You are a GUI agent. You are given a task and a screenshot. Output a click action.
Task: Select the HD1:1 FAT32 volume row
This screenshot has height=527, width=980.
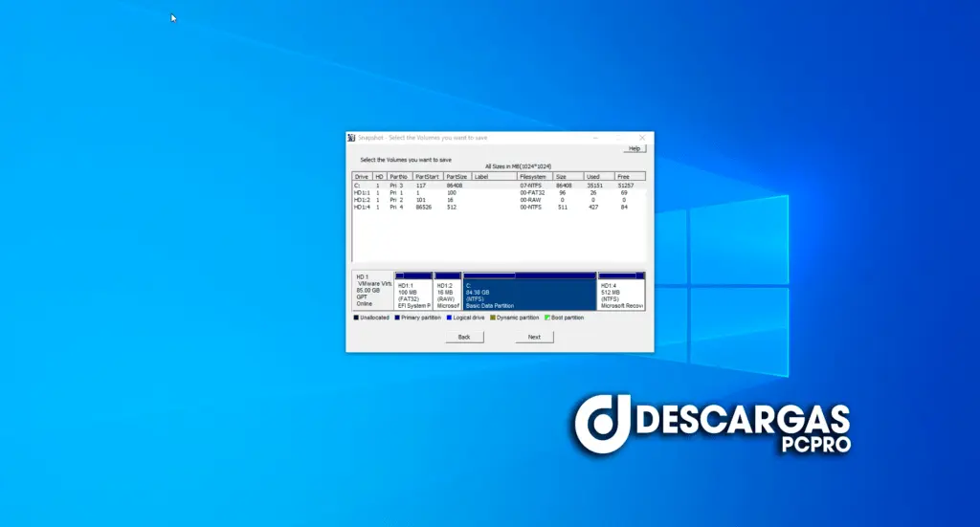click(x=499, y=193)
